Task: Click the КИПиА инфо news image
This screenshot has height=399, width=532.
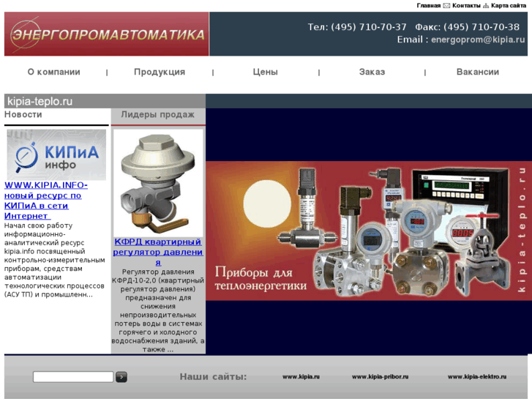Action: pyautogui.click(x=56, y=154)
